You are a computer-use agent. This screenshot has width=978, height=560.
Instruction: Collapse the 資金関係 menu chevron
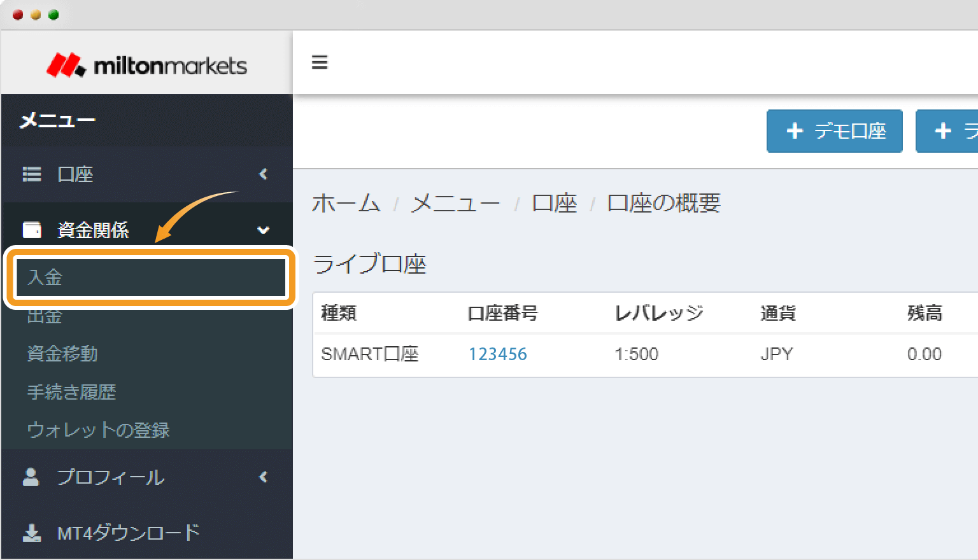263,230
